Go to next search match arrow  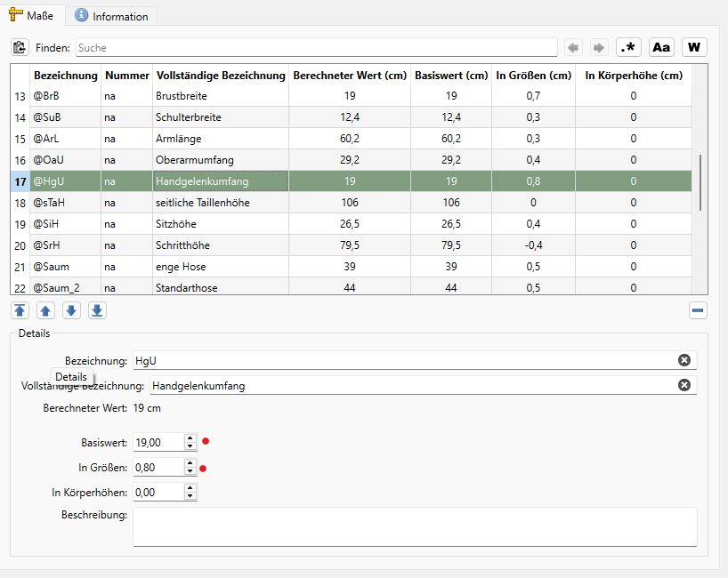tap(599, 47)
